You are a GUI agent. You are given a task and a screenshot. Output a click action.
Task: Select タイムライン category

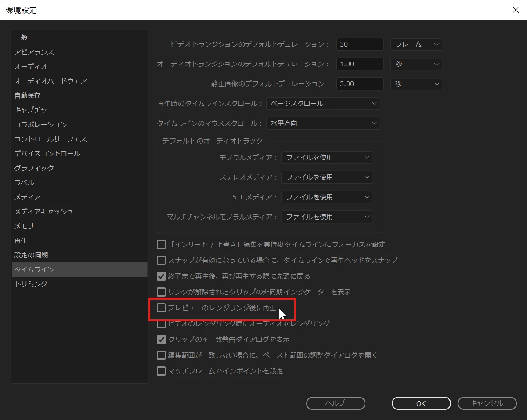(79, 270)
